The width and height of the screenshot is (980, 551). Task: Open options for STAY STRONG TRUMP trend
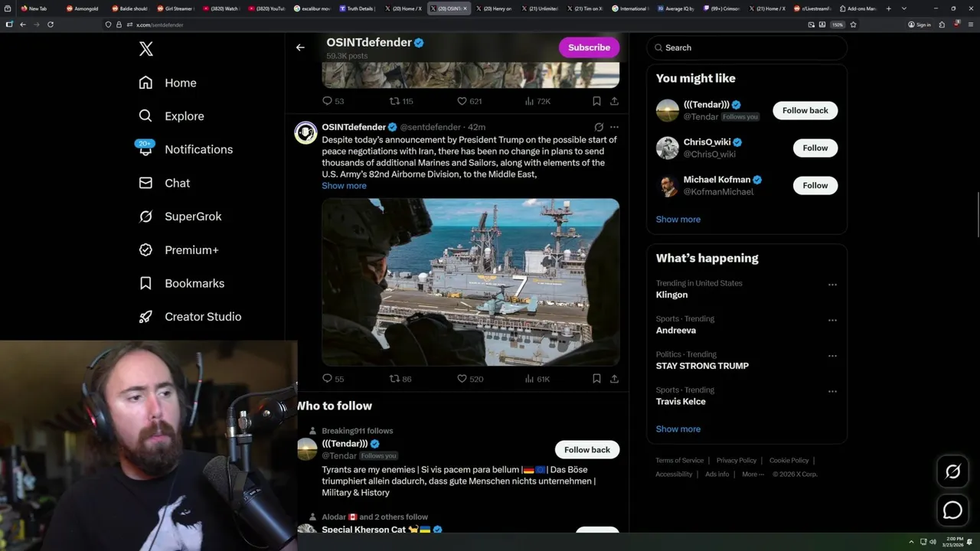click(x=832, y=357)
